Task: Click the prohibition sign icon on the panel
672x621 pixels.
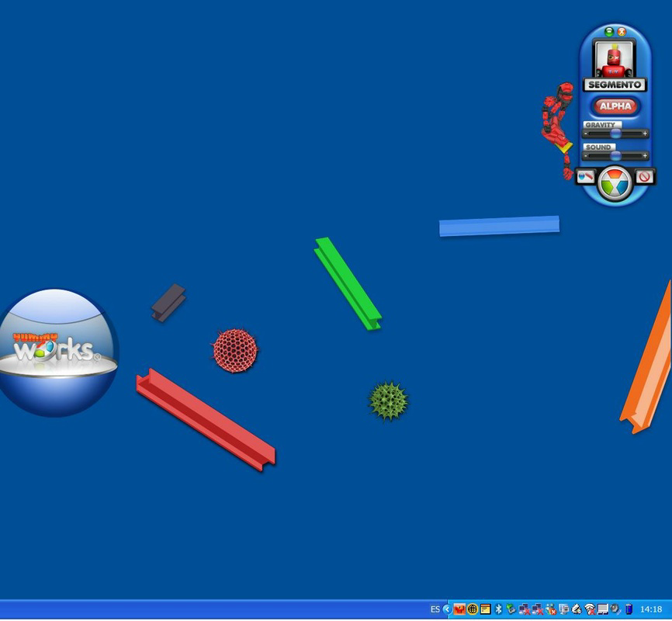Action: pyautogui.click(x=643, y=175)
